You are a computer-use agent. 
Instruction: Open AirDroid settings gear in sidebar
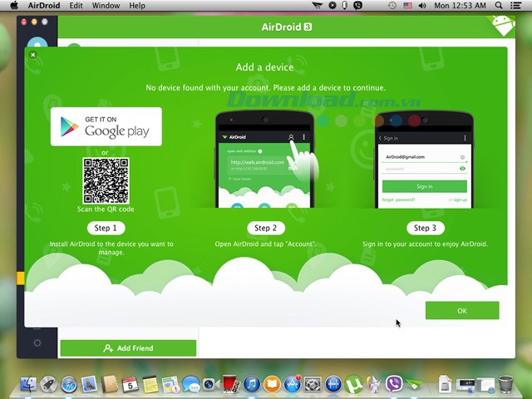tap(37, 342)
